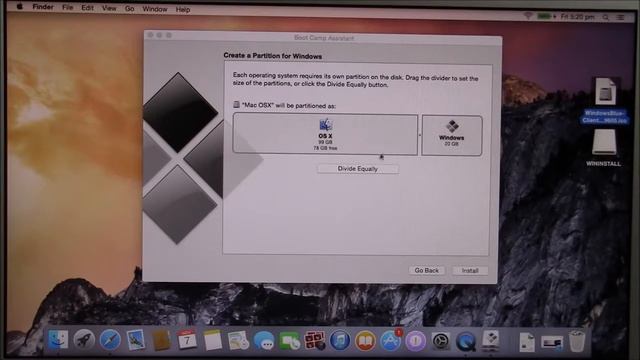Open Notification Center icon
Image resolution: width=640 pixels, height=360 pixels.
pyautogui.click(x=620, y=18)
